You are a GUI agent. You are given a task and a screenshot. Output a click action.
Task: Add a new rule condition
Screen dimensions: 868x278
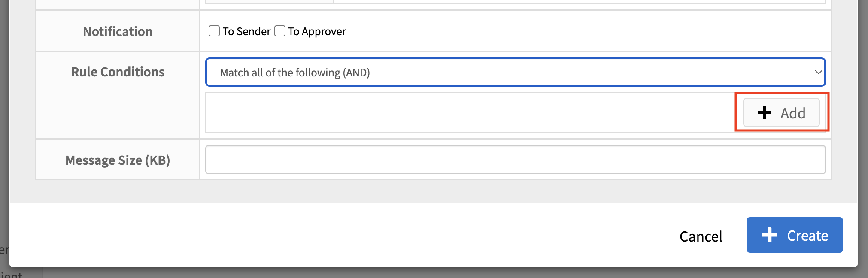click(x=781, y=112)
